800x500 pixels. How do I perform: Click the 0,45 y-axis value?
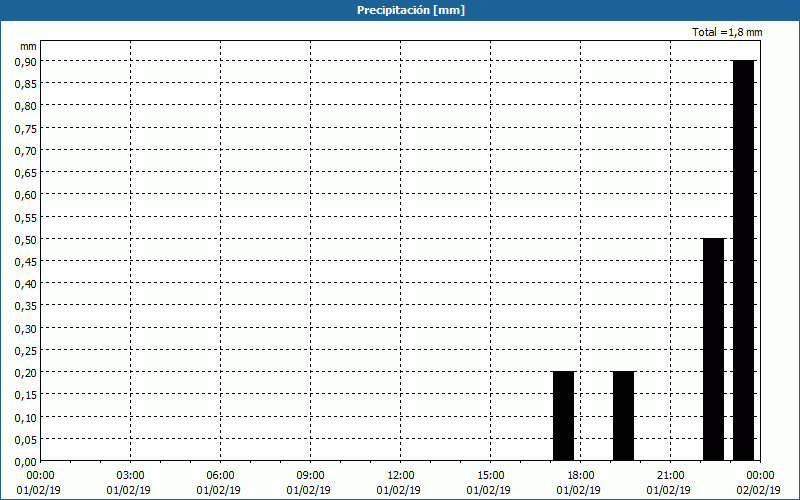[26, 261]
